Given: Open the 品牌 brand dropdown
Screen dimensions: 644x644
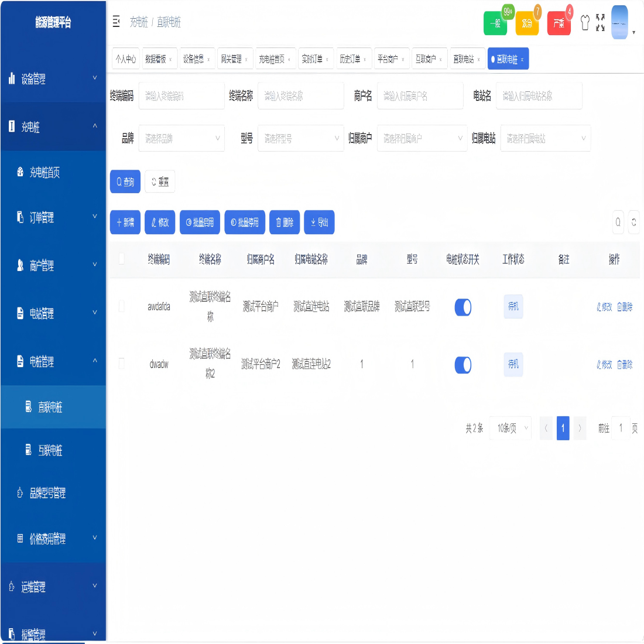Looking at the screenshot, I should 181,139.
